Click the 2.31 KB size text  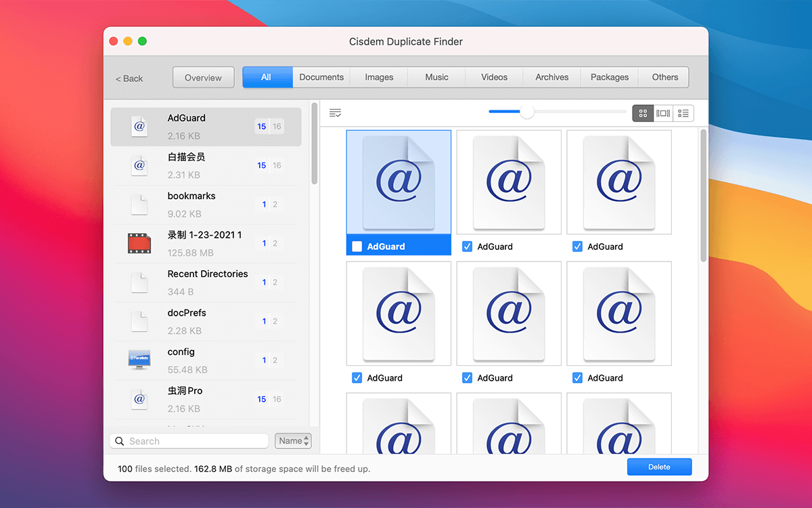click(x=184, y=175)
